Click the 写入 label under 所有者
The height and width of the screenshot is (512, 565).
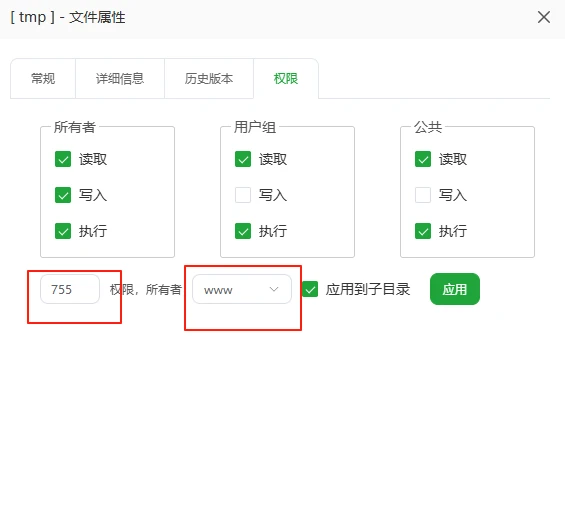[93, 195]
